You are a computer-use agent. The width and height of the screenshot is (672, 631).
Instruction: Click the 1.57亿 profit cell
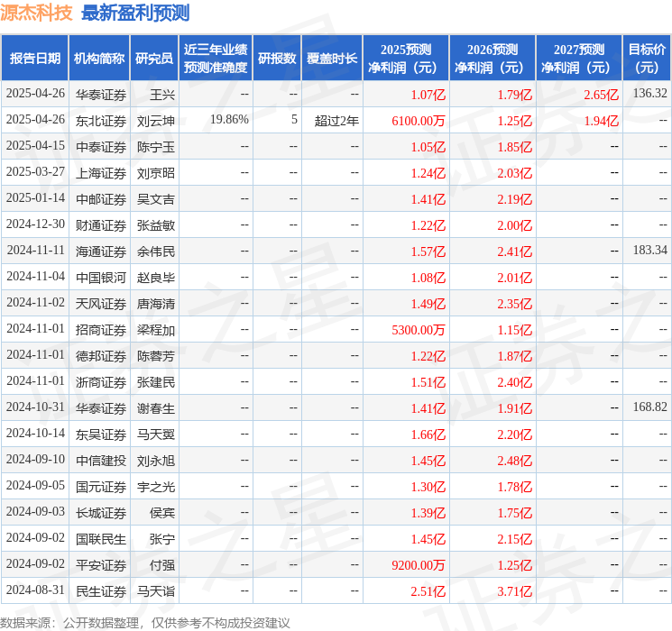(428, 251)
